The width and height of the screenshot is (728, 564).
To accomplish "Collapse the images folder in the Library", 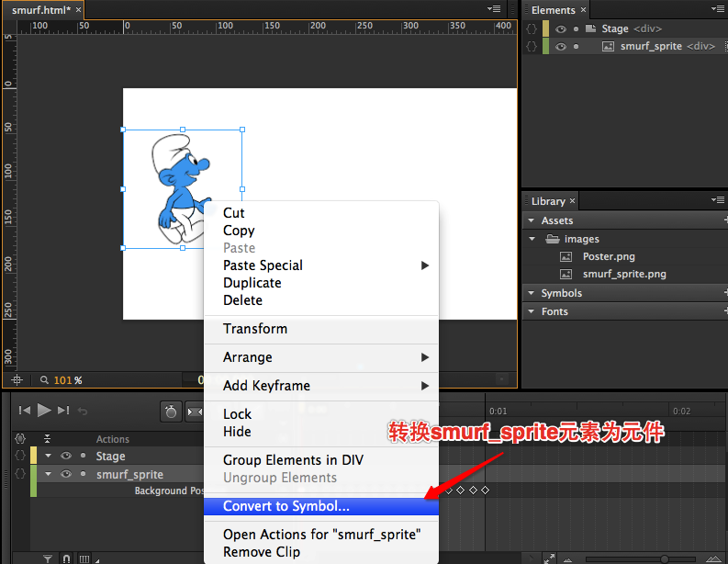I will (x=532, y=239).
